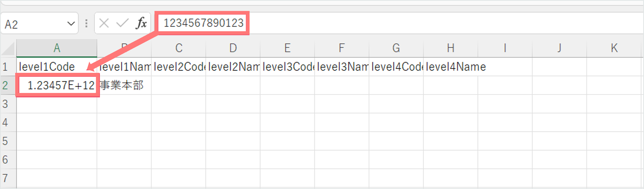Screen dimensions: 644x189
Task: Click cell containing level2Code
Action: pyautogui.click(x=178, y=67)
